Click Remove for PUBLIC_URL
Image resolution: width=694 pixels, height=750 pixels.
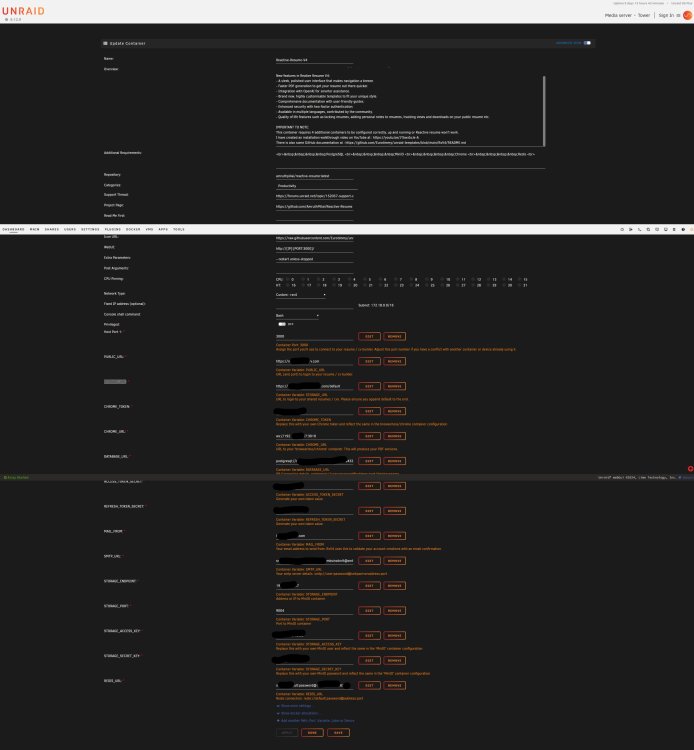click(x=394, y=361)
